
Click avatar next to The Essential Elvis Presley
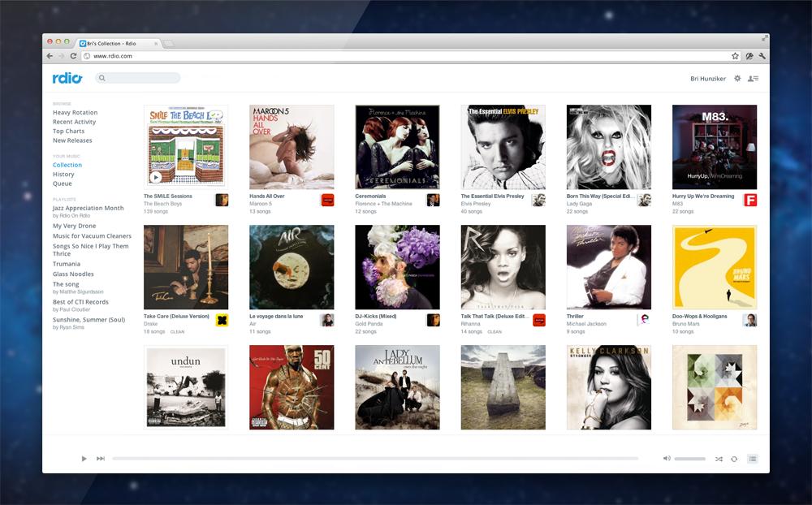click(x=538, y=200)
